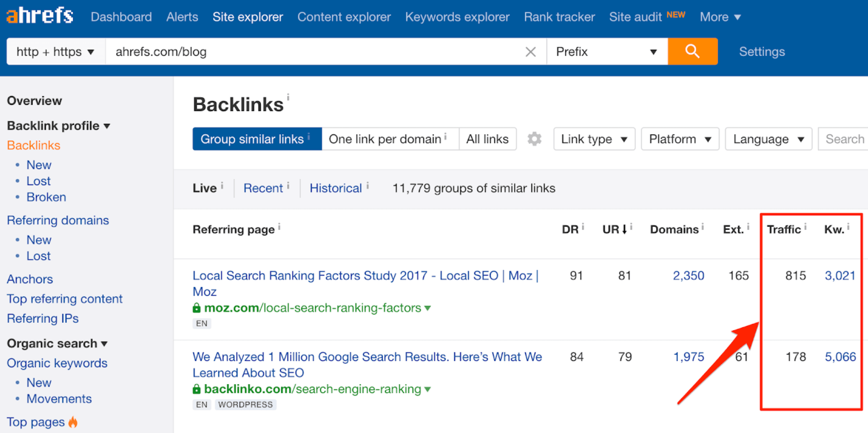Open the More menu in top navigation

[x=720, y=17]
